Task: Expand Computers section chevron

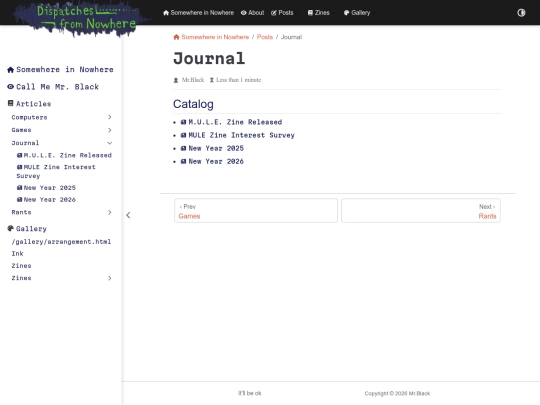Action: point(110,117)
